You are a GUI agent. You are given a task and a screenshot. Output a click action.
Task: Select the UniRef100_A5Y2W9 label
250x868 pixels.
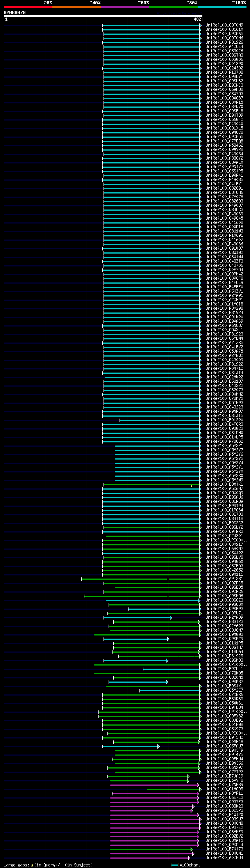(224, 480)
